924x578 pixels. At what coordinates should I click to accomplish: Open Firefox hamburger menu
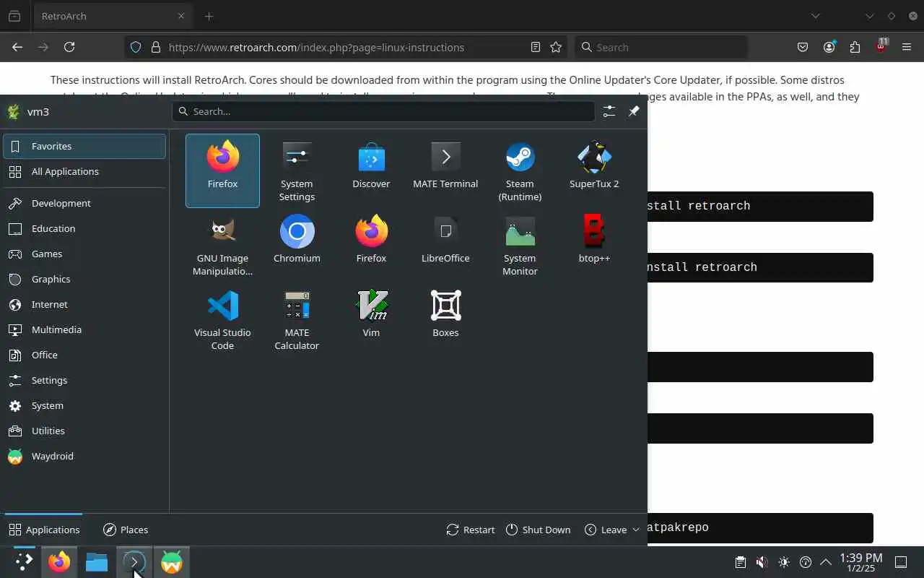(907, 47)
